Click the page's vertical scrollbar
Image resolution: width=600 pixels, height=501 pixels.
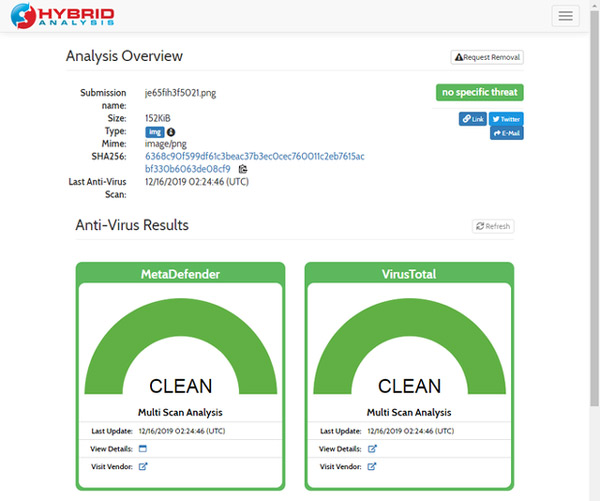(595, 207)
